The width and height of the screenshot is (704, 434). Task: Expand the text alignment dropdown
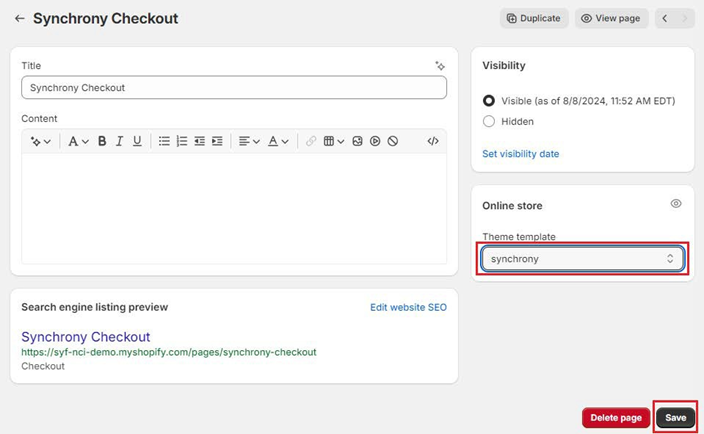coord(249,141)
